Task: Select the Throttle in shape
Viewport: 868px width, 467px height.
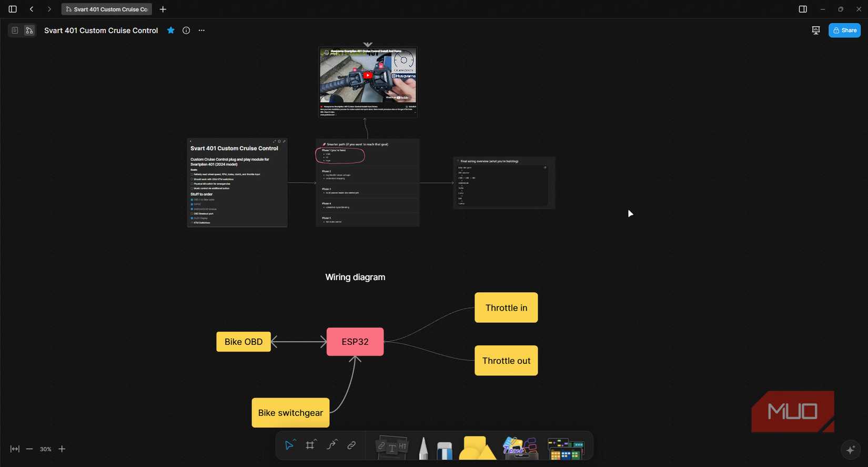Action: [506, 307]
